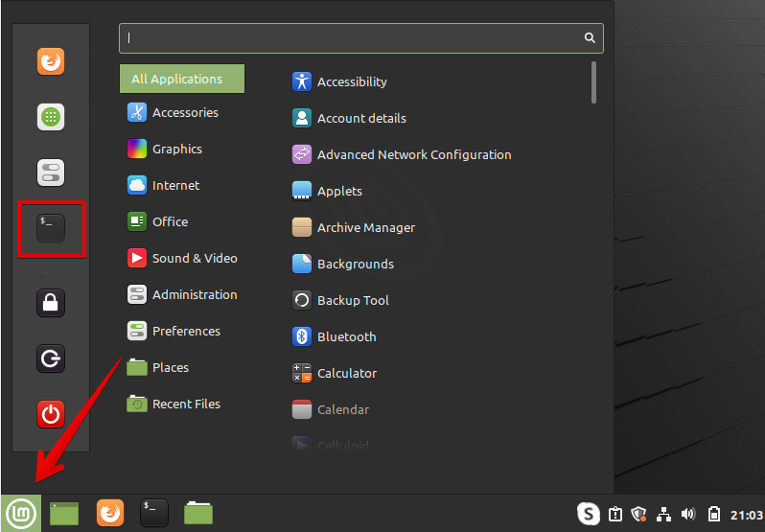Launch Advanced Network Configuration

(413, 154)
